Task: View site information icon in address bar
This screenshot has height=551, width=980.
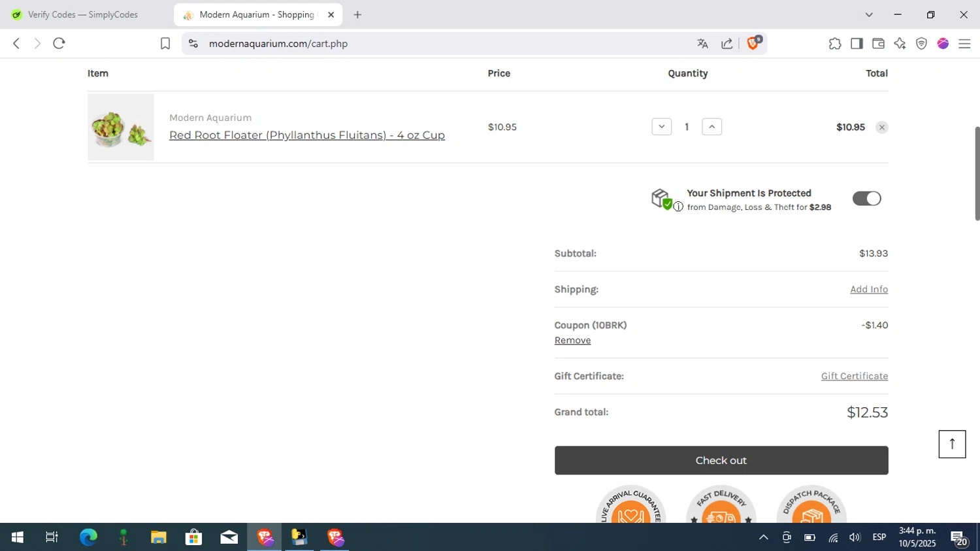Action: [193, 43]
